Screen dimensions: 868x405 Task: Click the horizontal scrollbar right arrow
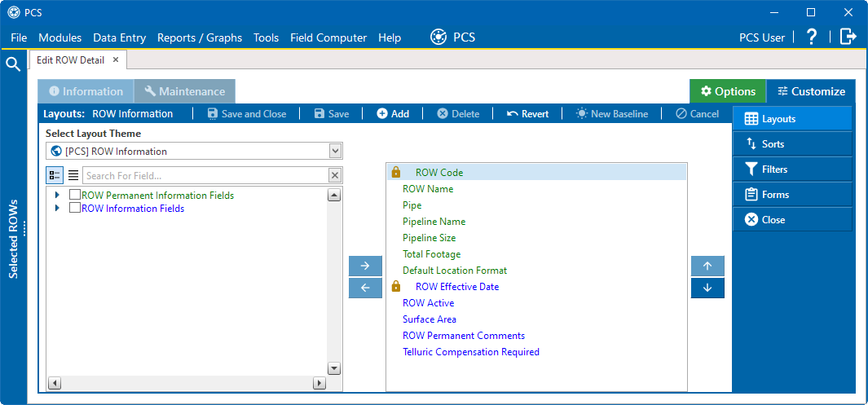pyautogui.click(x=319, y=383)
